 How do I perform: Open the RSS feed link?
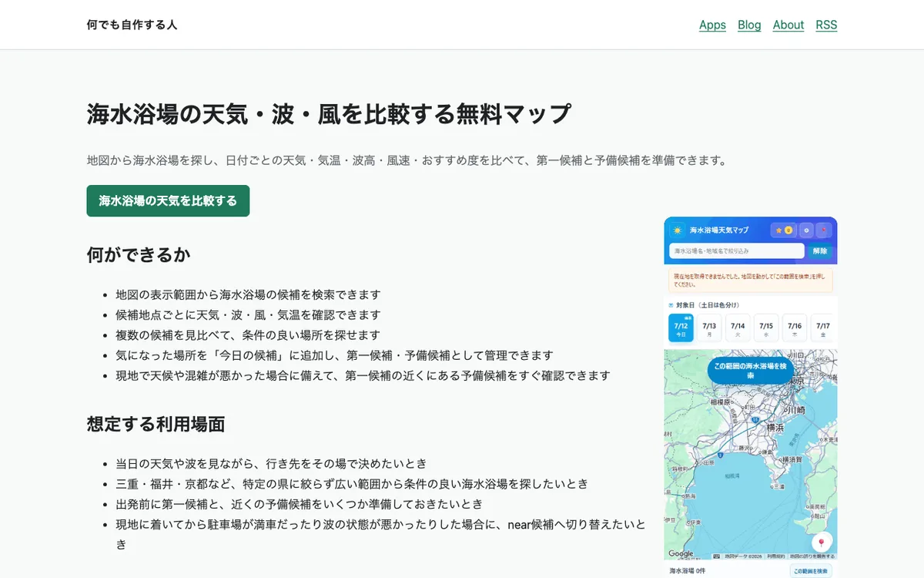pyautogui.click(x=826, y=25)
